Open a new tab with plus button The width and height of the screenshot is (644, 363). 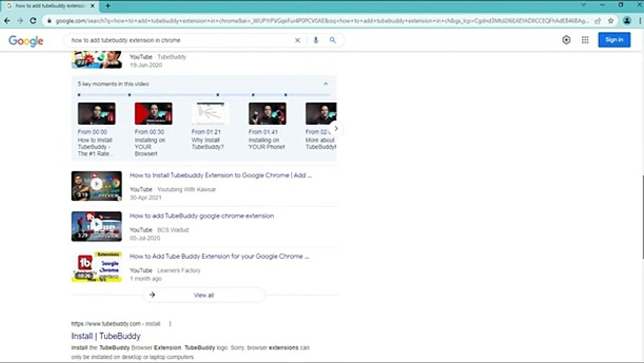click(108, 6)
